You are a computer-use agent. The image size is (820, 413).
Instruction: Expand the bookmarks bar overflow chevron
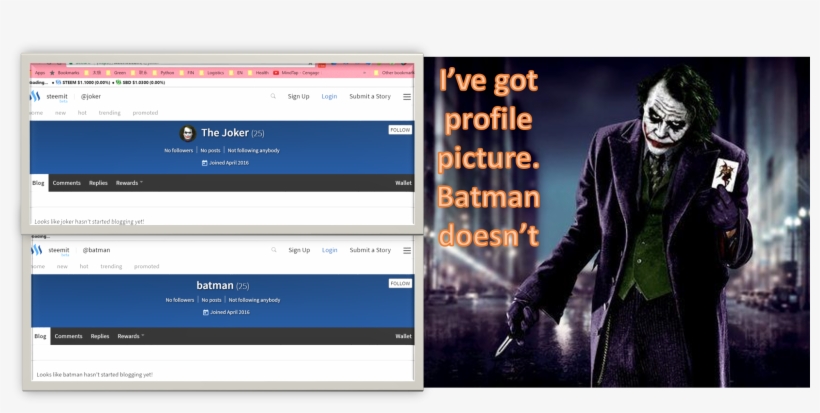365,73
